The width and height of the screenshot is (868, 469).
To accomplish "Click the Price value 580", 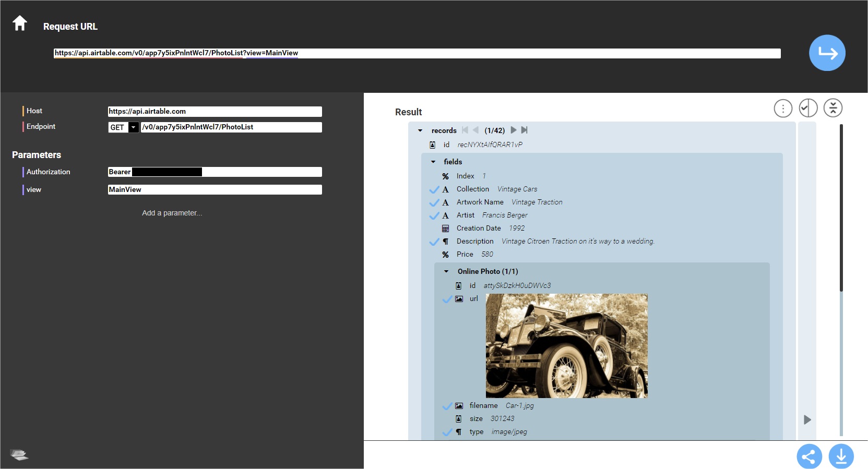I will [x=487, y=254].
